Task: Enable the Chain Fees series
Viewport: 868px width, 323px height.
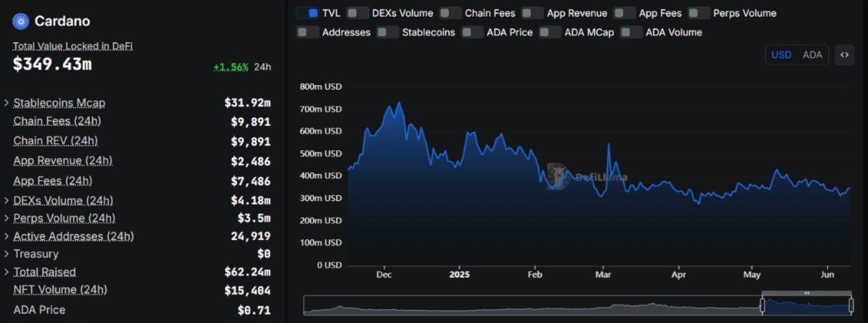Action: [x=450, y=13]
